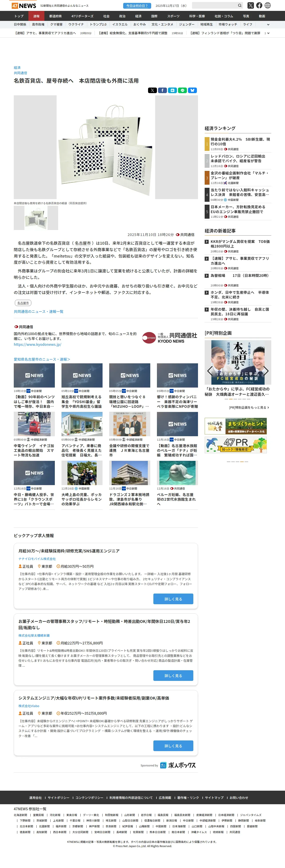285x868 pixels.
Task: Open the Facebook icon in header
Action: pos(259,5)
